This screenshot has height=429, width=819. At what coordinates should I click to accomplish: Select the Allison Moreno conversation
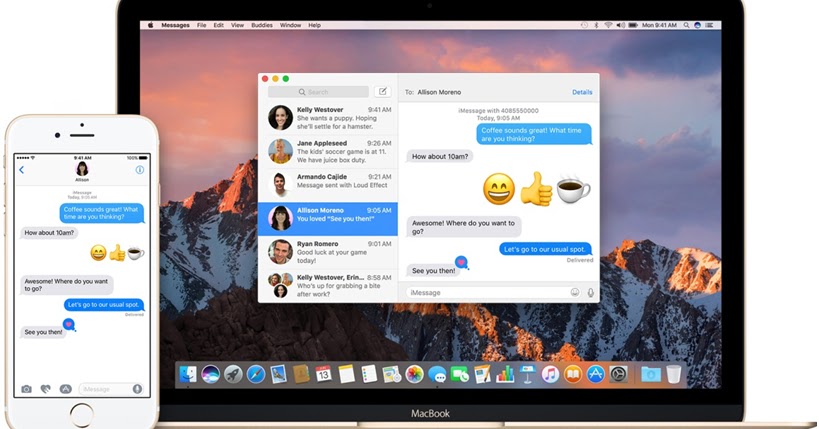point(328,219)
